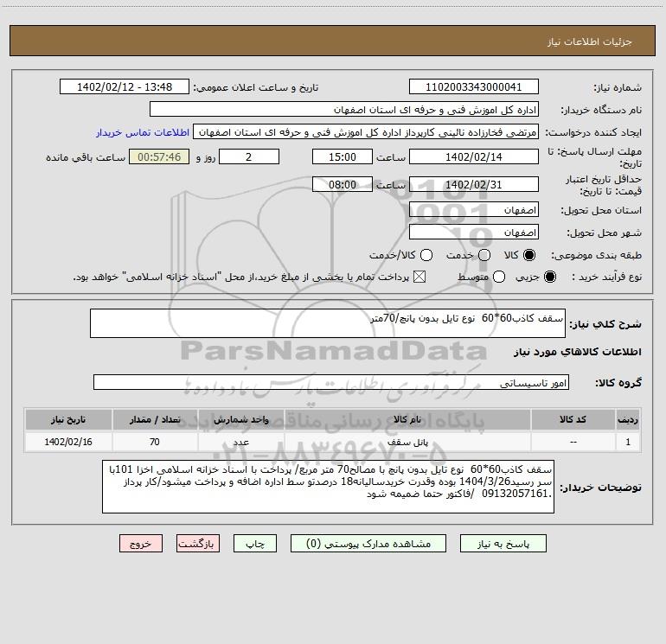666x644 pixels.
Task: Click the need number field 1102003343000041
Action: pyautogui.click(x=474, y=87)
